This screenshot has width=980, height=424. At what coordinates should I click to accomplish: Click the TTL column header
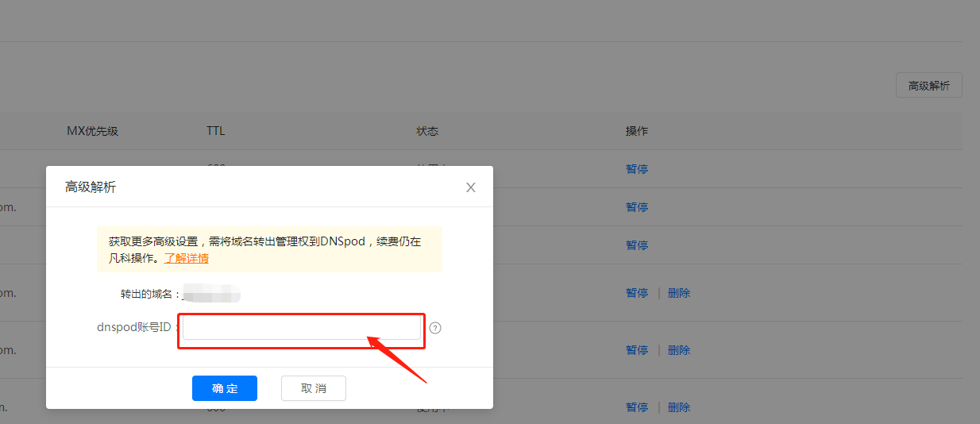pos(216,131)
